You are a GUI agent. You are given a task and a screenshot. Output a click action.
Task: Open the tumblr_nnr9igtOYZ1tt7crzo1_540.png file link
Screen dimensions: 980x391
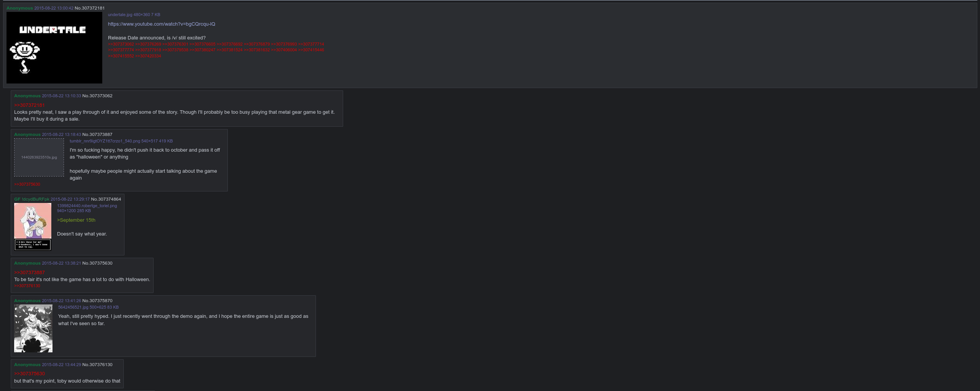coord(105,141)
